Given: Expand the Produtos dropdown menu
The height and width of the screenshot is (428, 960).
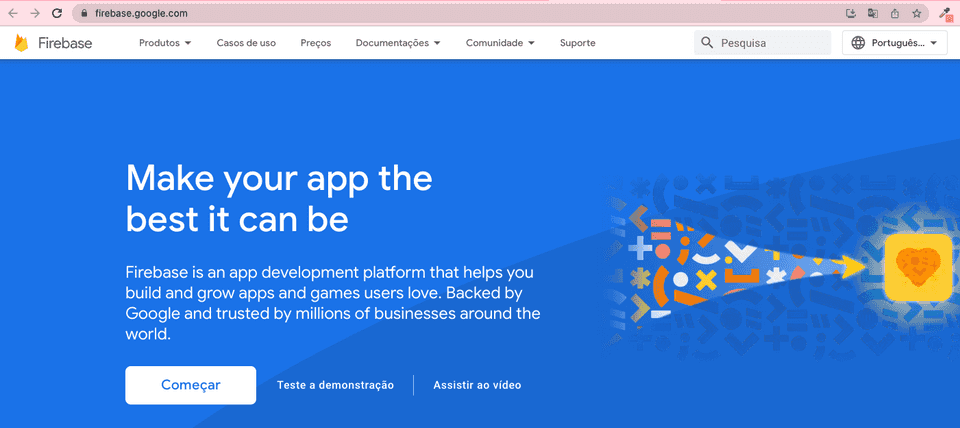Looking at the screenshot, I should tap(165, 43).
